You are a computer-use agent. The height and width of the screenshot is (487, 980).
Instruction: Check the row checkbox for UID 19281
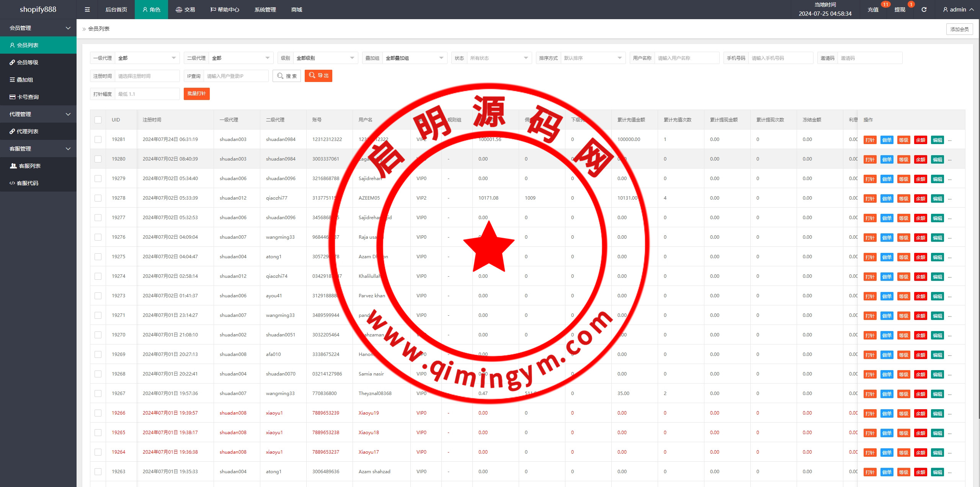[98, 139]
